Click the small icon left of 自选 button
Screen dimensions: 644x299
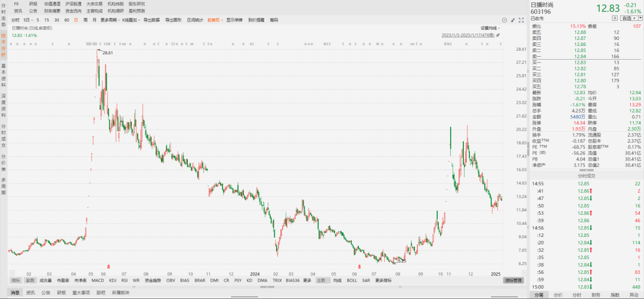(x=615, y=18)
